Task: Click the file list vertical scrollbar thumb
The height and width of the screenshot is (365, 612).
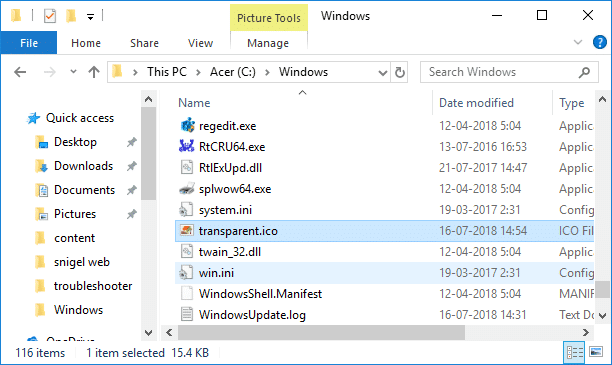Action: [602, 289]
